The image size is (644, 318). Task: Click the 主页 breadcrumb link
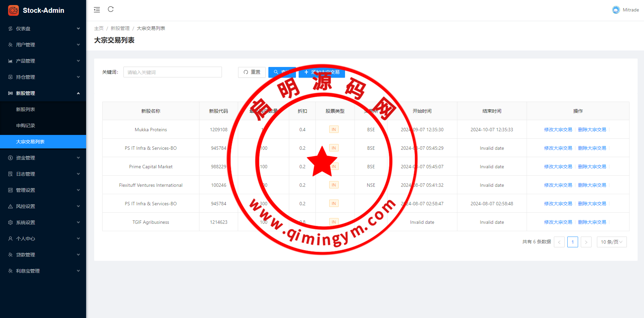pyautogui.click(x=99, y=28)
